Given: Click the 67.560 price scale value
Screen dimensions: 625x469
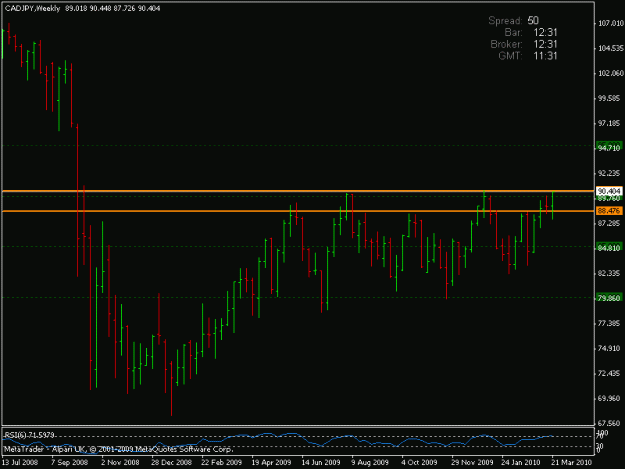Looking at the screenshot, I should (x=609, y=423).
